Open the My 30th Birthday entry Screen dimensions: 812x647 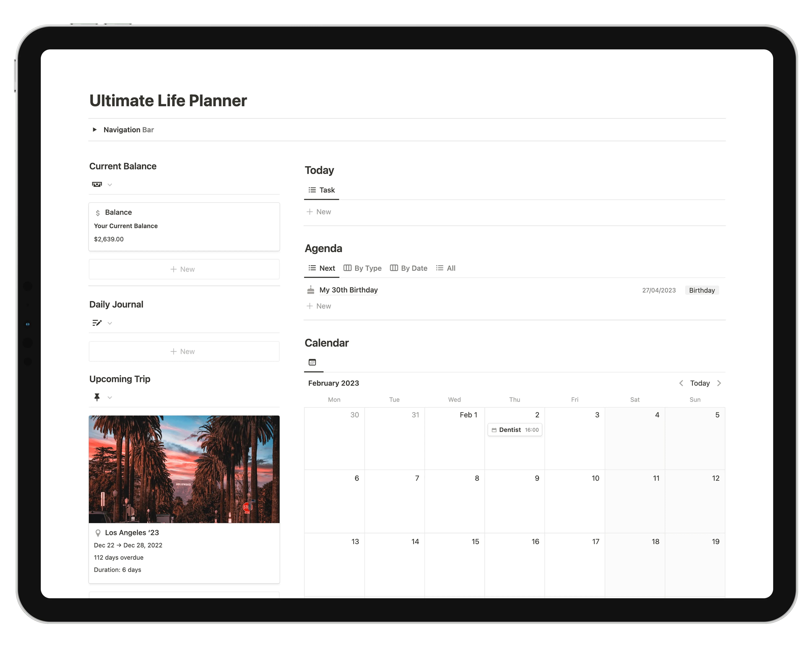point(348,290)
